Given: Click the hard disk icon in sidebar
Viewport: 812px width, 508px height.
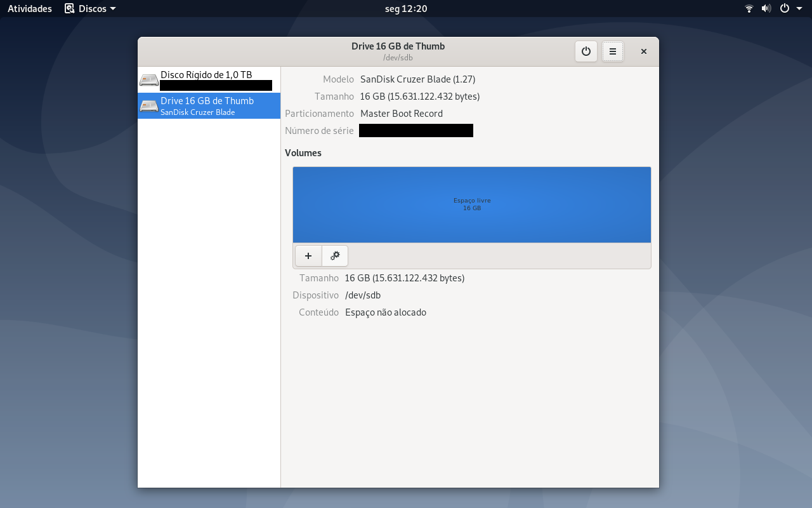Looking at the screenshot, I should point(149,80).
